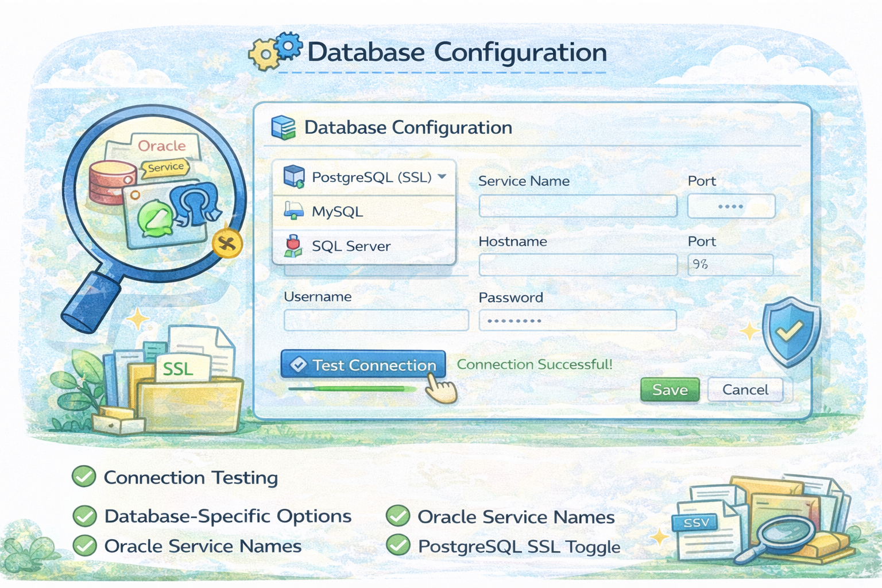Click the blue shield with yellow checkmark

(x=791, y=331)
